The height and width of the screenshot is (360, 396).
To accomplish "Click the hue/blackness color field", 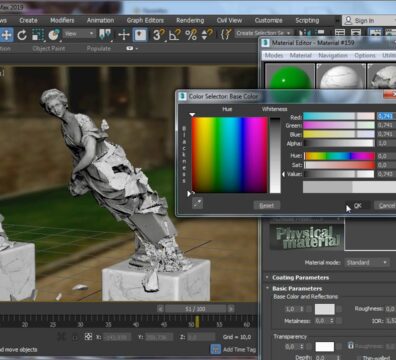I will (x=229, y=155).
